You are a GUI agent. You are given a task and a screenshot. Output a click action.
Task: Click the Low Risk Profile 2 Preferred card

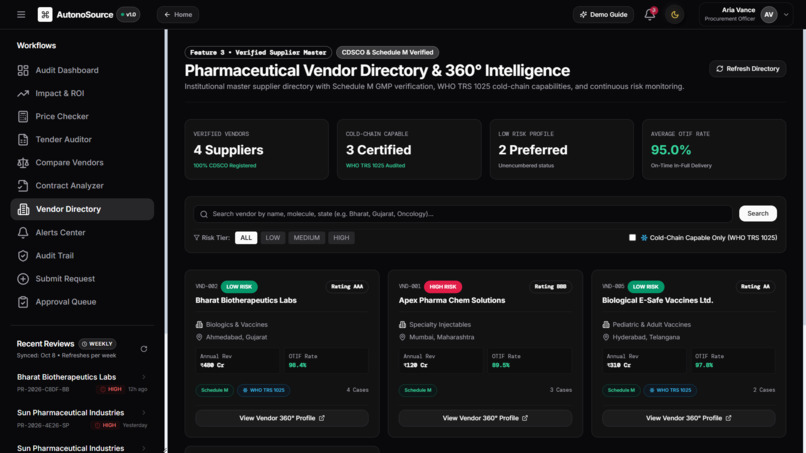(561, 149)
